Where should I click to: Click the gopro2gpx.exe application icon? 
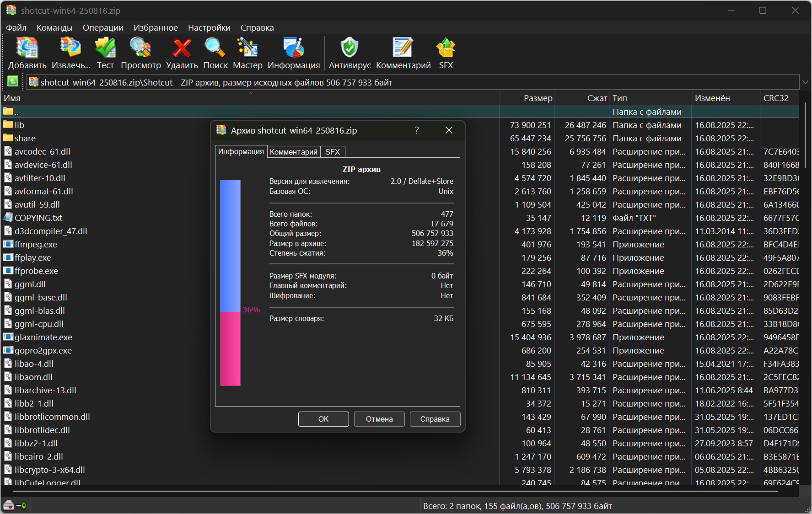8,350
